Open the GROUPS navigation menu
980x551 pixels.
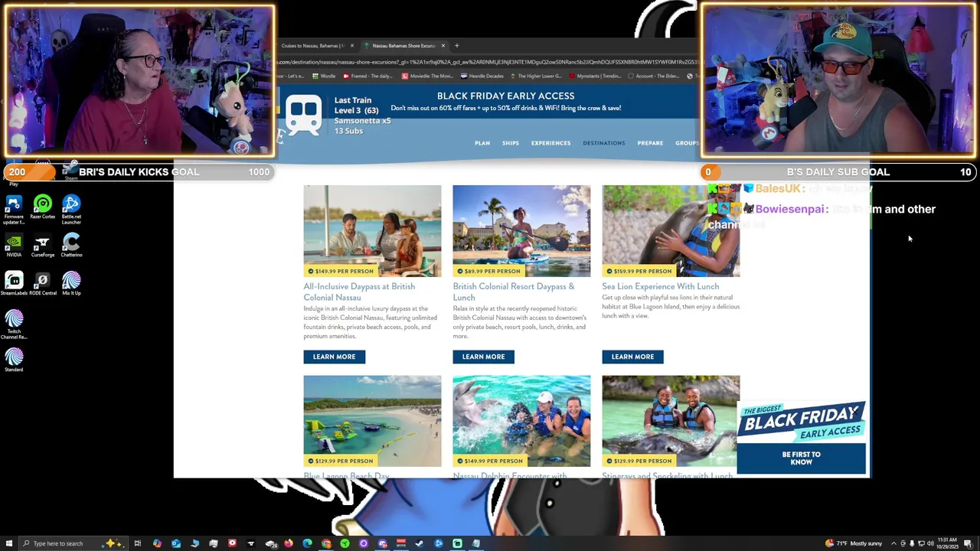tap(687, 143)
